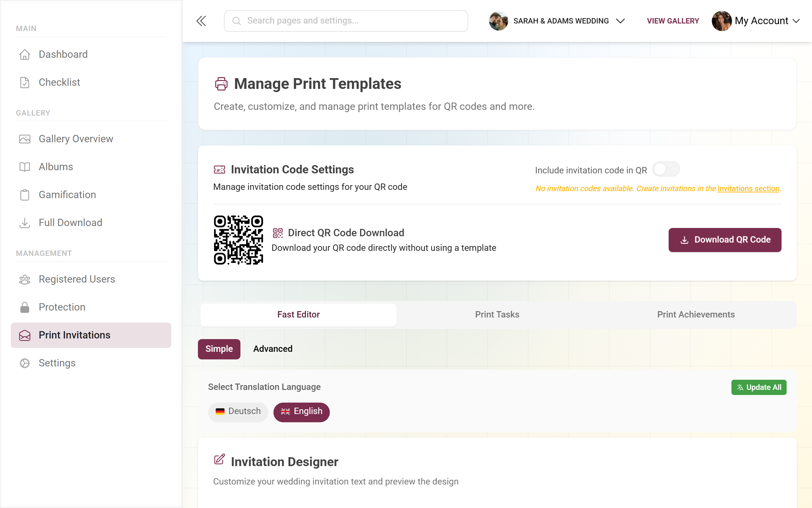Switch to the Print Achievements tab
The width and height of the screenshot is (812, 508).
coord(696,314)
